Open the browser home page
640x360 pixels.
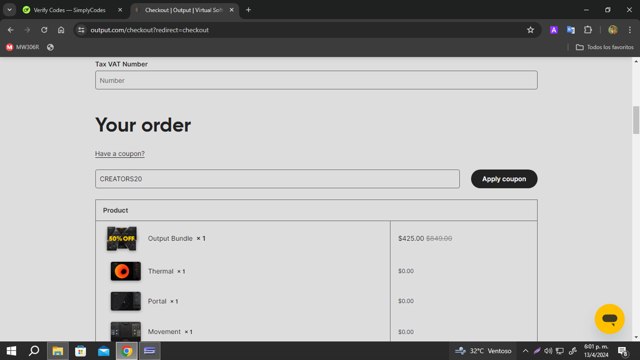click(61, 30)
